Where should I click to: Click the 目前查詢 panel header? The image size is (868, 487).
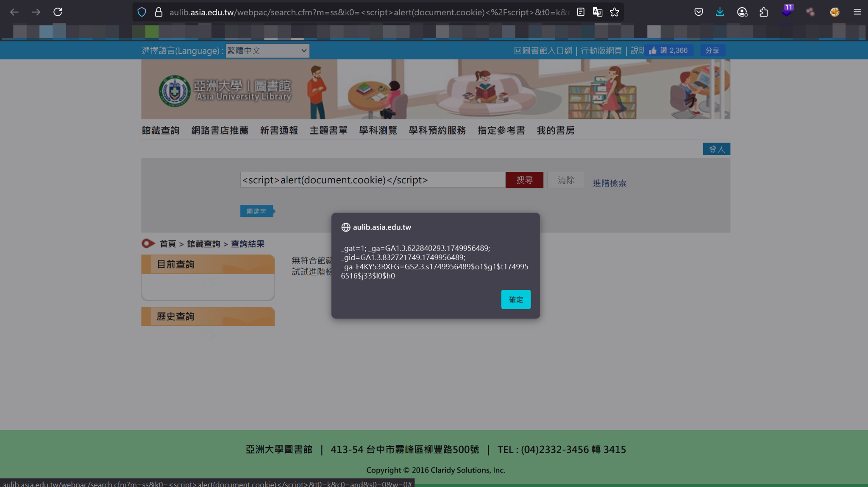(x=208, y=264)
